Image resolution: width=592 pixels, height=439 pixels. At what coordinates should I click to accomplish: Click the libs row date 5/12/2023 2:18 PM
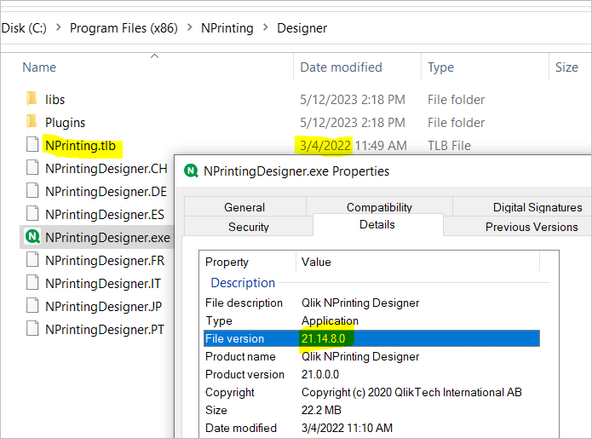point(353,99)
